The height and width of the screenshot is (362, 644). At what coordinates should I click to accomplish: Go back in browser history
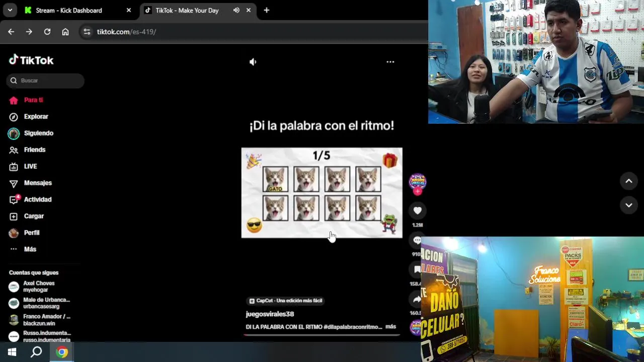click(11, 32)
